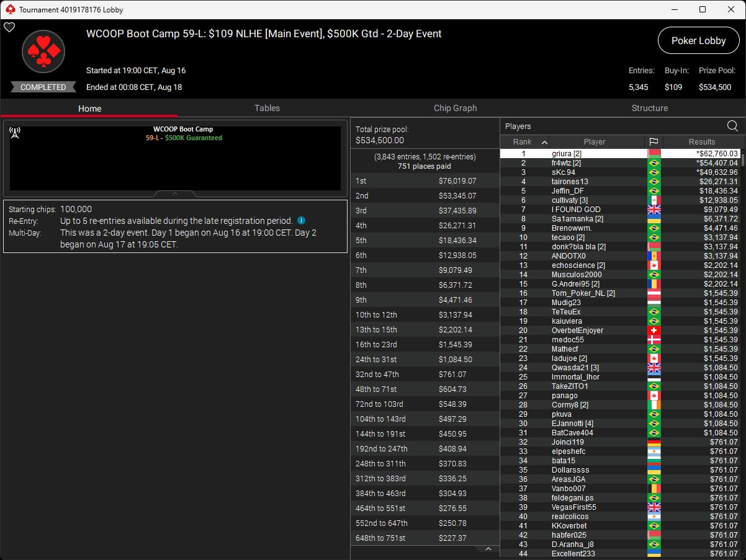Click the flag next to Cormy8 [2]
The width and height of the screenshot is (746, 560).
[654, 405]
